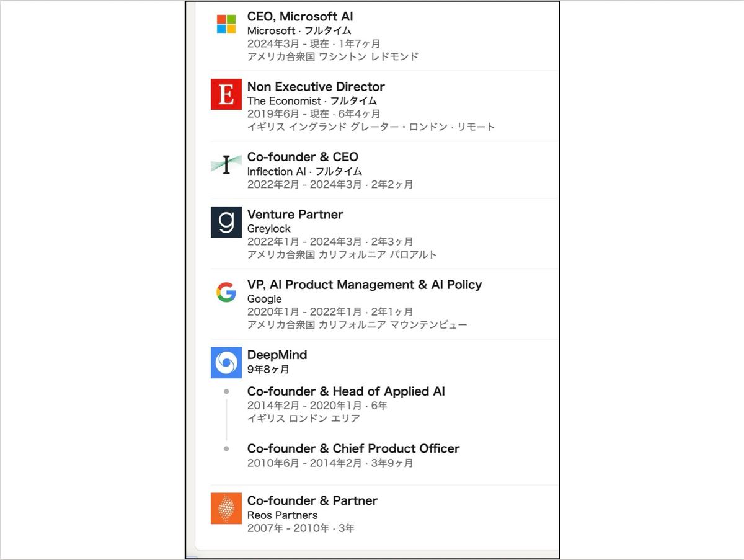
Task: Click the Greylock company name text
Action: click(x=269, y=229)
